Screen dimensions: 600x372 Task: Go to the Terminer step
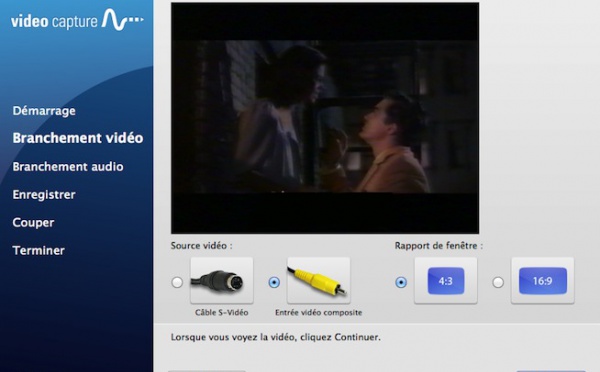(x=38, y=250)
